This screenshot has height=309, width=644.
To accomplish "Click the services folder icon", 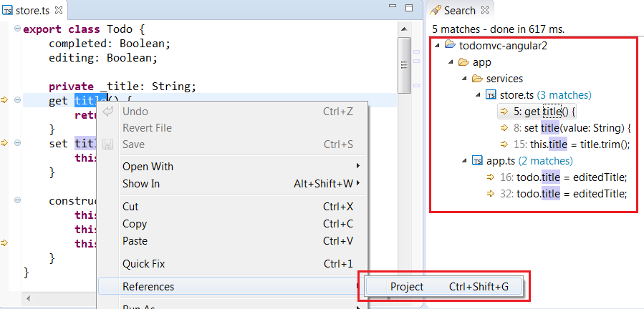I will [x=477, y=79].
